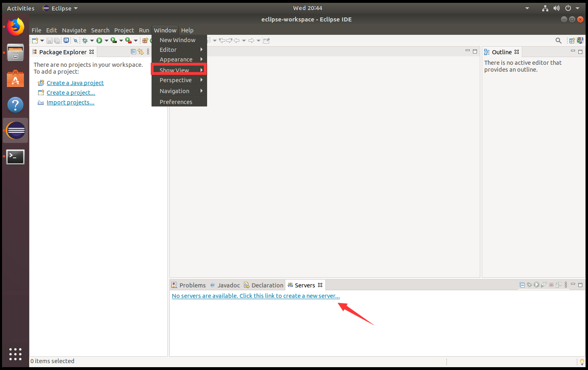The image size is (588, 370).
Task: Expand the Forward history dropdown arrow
Action: 259,40
